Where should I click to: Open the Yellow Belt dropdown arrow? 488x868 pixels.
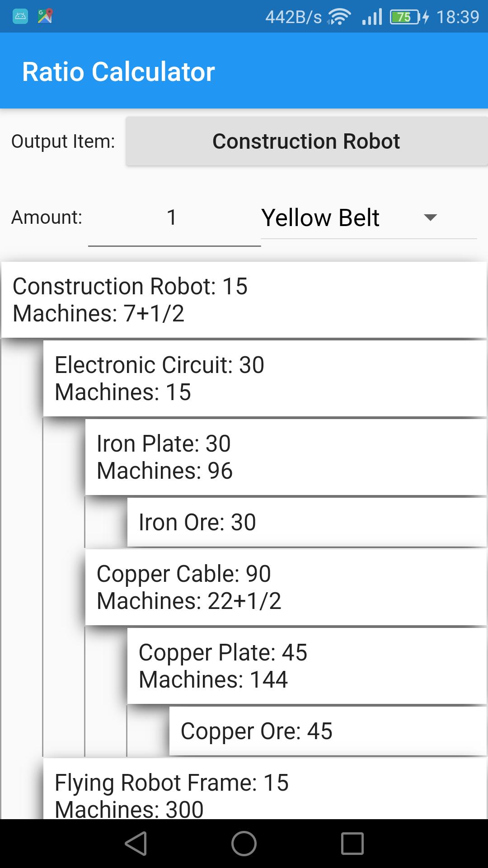(x=430, y=217)
